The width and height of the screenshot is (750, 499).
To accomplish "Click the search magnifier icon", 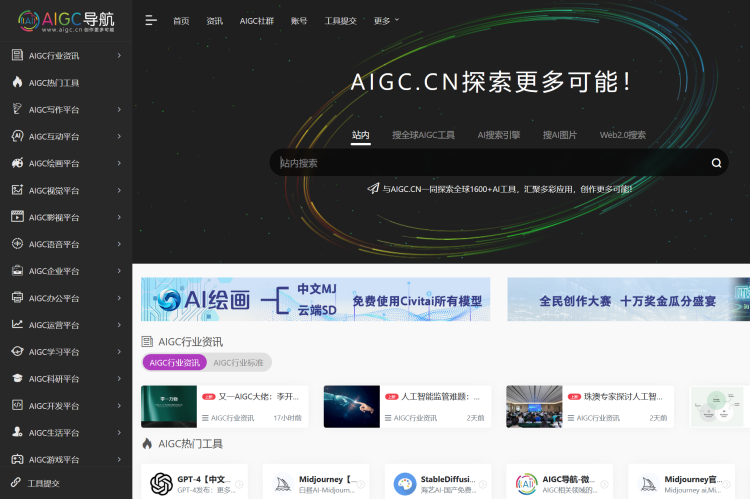I will click(716, 163).
